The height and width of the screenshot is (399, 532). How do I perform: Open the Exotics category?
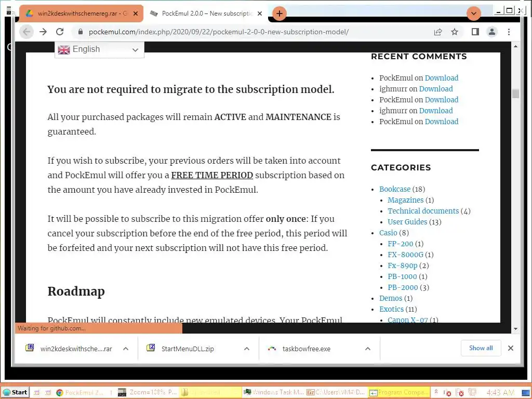[x=392, y=309]
